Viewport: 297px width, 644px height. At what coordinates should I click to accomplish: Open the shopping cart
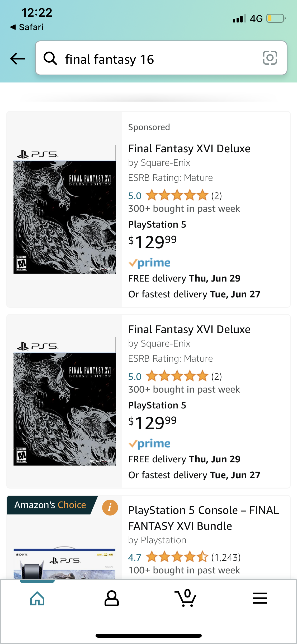pos(186,599)
